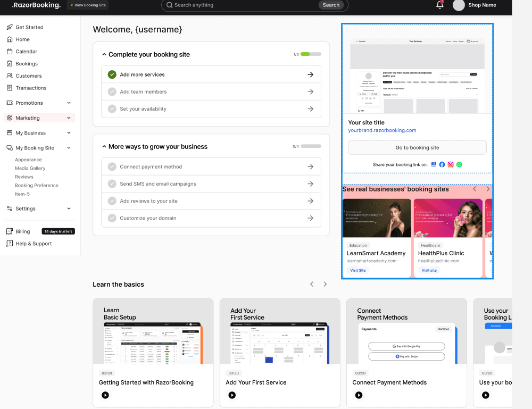Click the Customers sidebar icon
This screenshot has width=532, height=409.
pos(10,76)
